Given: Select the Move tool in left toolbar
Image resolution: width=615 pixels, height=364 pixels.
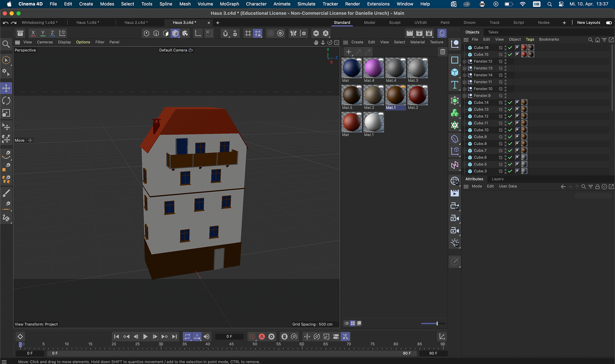Looking at the screenshot, I should pyautogui.click(x=6, y=88).
